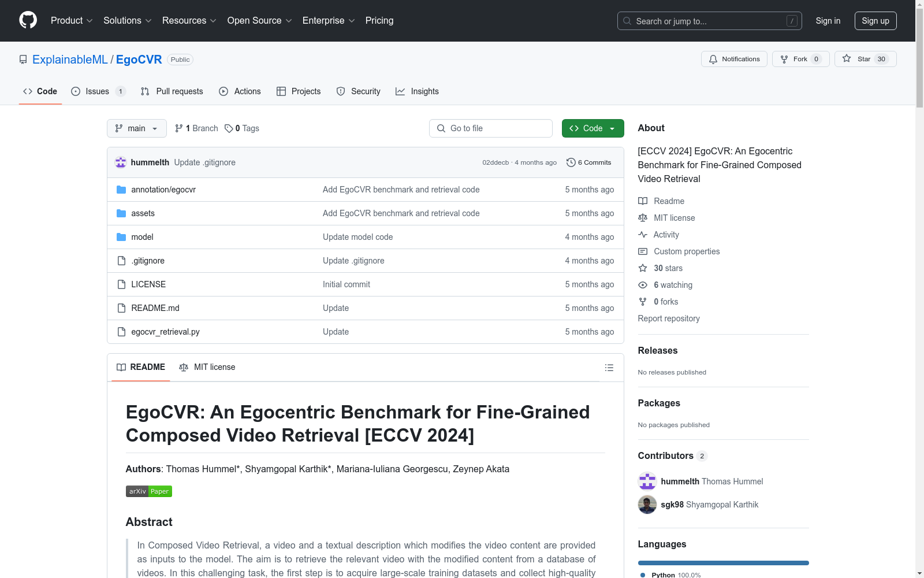The width and height of the screenshot is (924, 578).
Task: Star the EgoCVR repository
Action: (x=865, y=59)
